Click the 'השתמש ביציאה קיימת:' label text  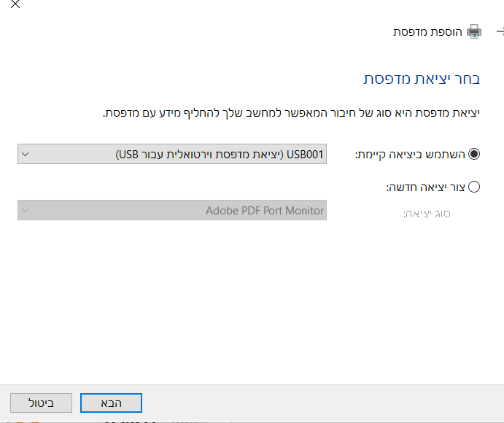pyautogui.click(x=410, y=155)
